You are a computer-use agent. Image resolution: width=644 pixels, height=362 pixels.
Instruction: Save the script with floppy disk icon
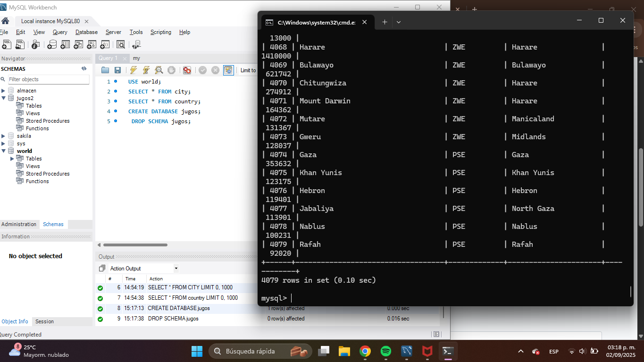[117, 70]
